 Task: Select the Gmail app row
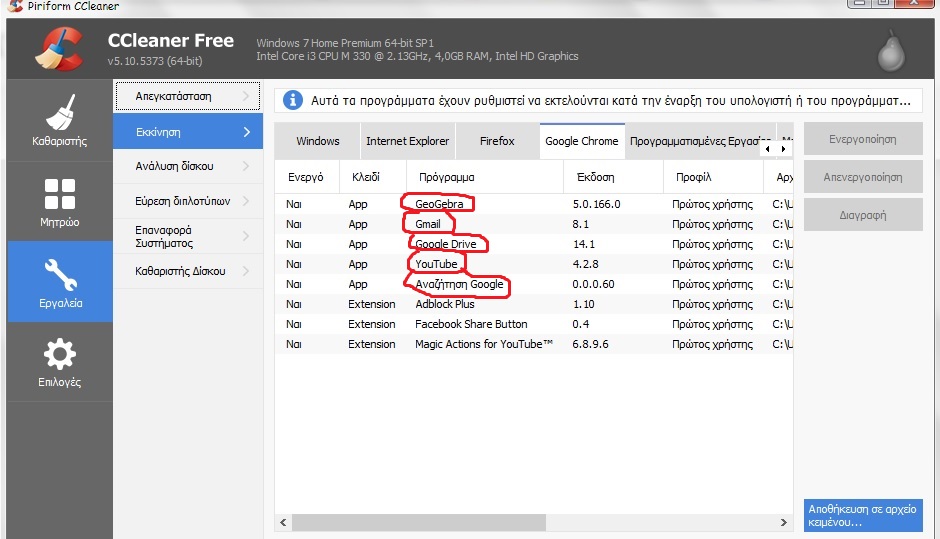534,224
